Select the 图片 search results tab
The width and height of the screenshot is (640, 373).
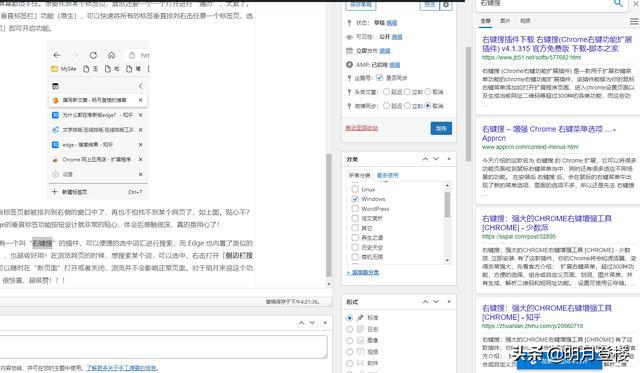505,21
